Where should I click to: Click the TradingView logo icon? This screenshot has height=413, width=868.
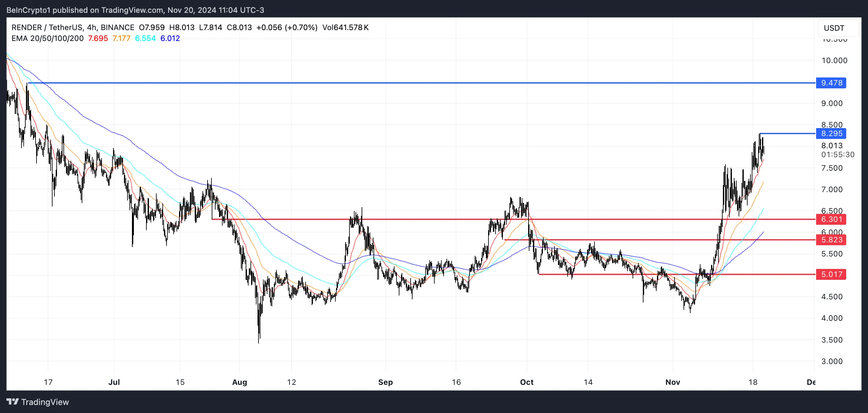(13, 401)
